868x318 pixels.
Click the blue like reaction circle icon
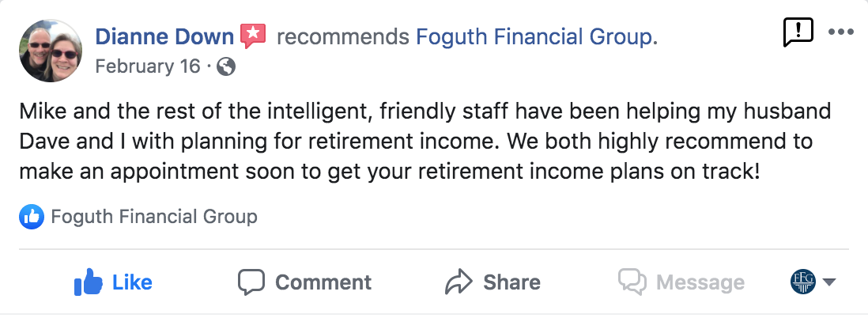(x=32, y=216)
